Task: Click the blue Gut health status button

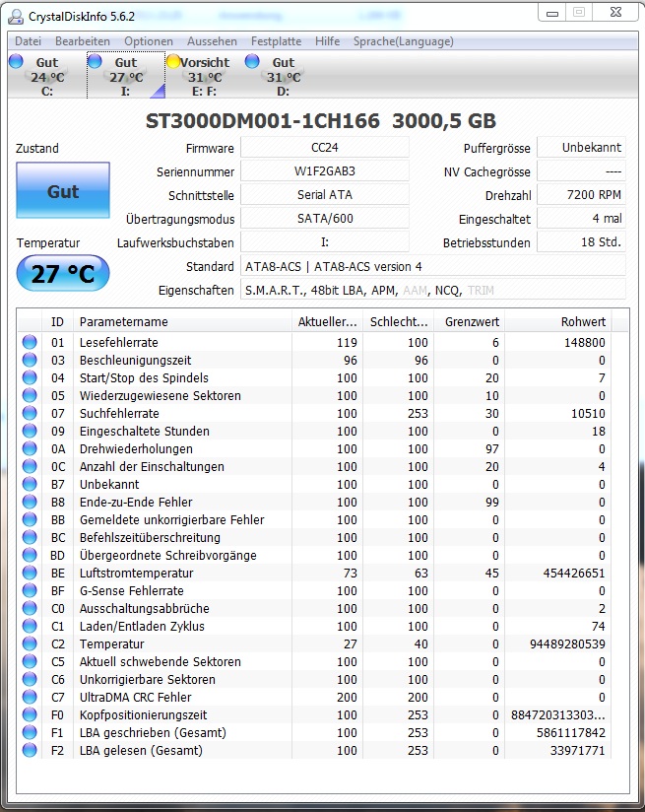Action: pos(63,190)
